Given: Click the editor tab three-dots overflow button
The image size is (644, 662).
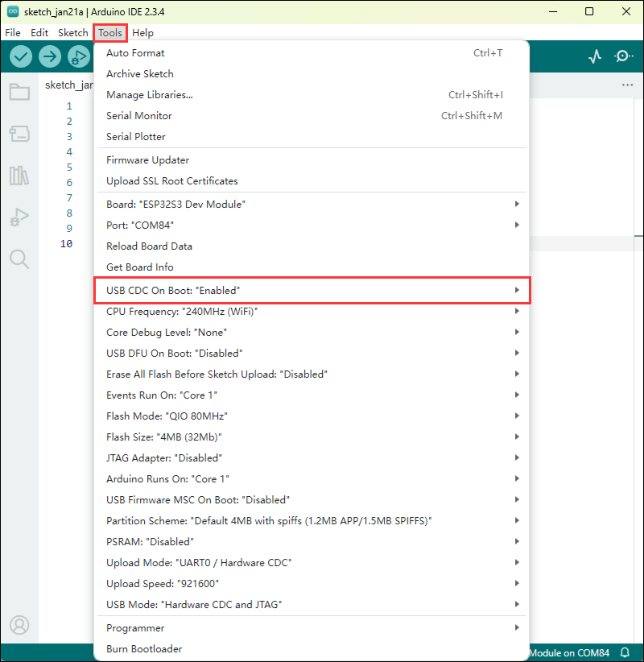Looking at the screenshot, I should pyautogui.click(x=628, y=85).
